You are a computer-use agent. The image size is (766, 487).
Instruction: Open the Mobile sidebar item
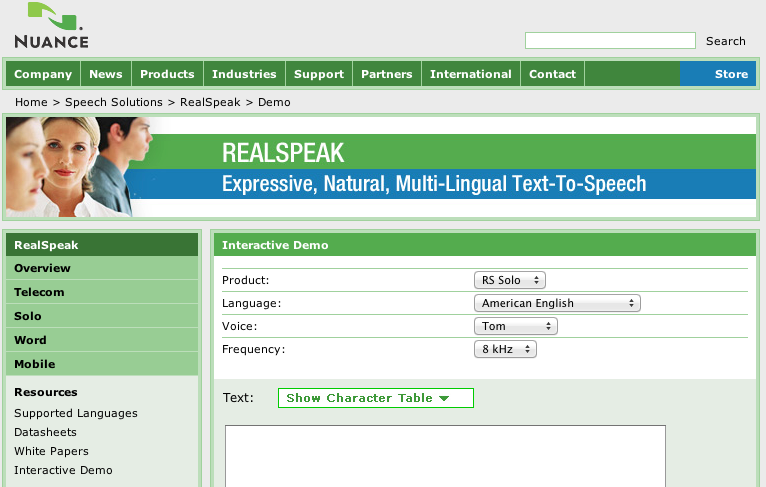click(102, 364)
